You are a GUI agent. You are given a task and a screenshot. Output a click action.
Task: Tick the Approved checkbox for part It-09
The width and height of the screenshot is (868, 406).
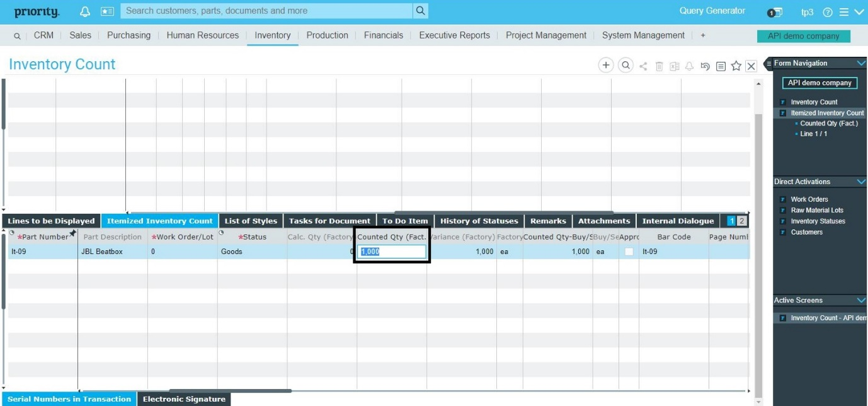629,252
